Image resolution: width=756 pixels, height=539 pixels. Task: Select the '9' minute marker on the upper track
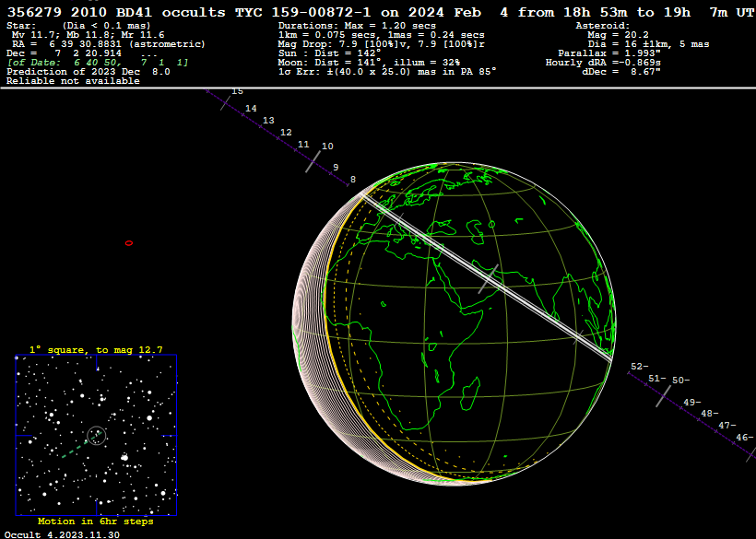point(336,168)
